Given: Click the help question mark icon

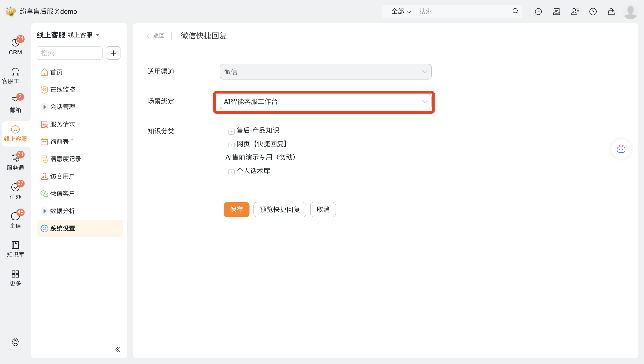Looking at the screenshot, I should [x=593, y=12].
